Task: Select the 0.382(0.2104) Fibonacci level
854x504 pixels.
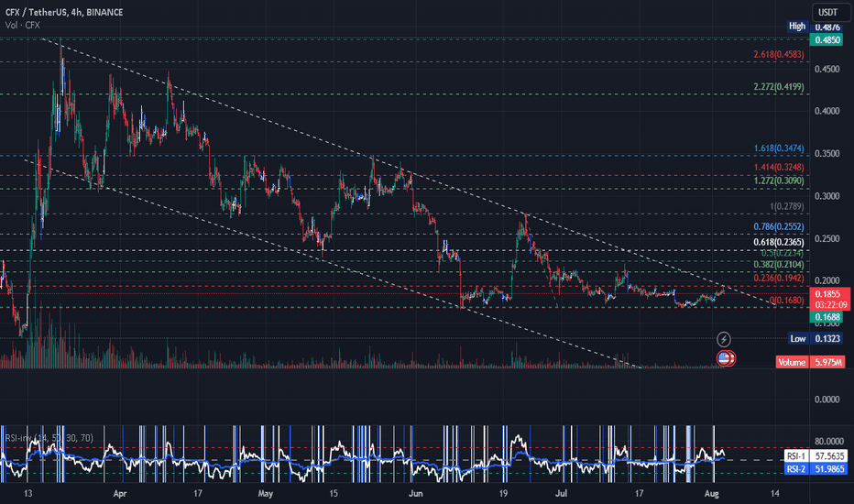Action: pyautogui.click(x=779, y=264)
